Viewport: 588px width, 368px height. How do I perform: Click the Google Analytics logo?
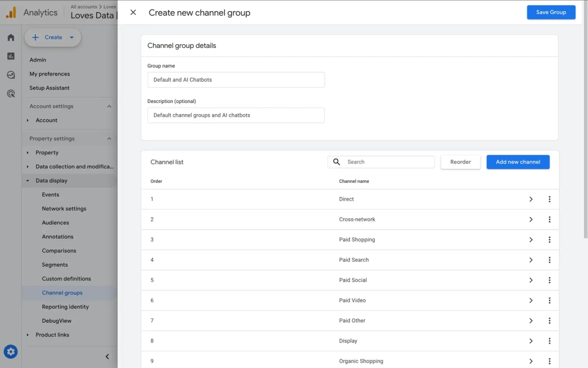click(10, 12)
